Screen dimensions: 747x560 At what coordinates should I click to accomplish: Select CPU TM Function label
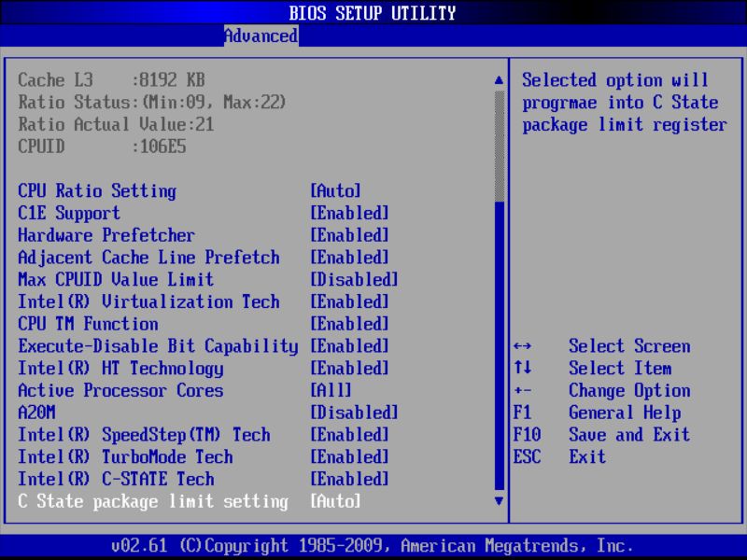[x=88, y=324]
